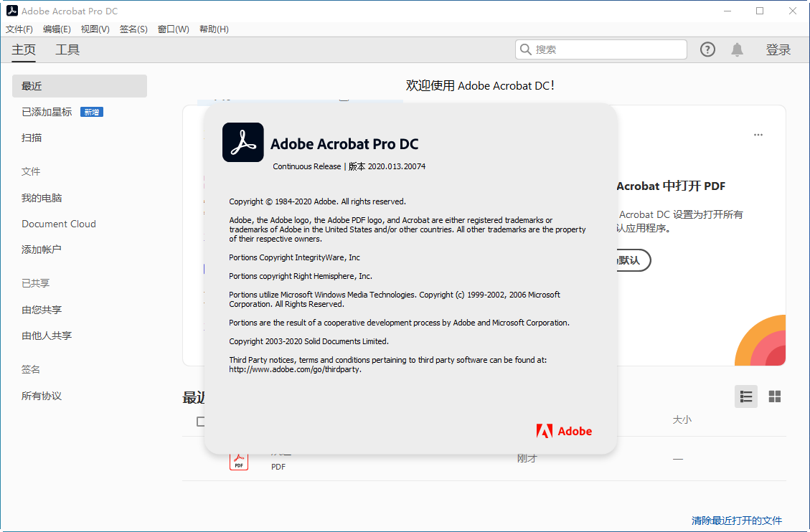Switch to the 工具 tab
This screenshot has height=532, width=810.
[67, 49]
